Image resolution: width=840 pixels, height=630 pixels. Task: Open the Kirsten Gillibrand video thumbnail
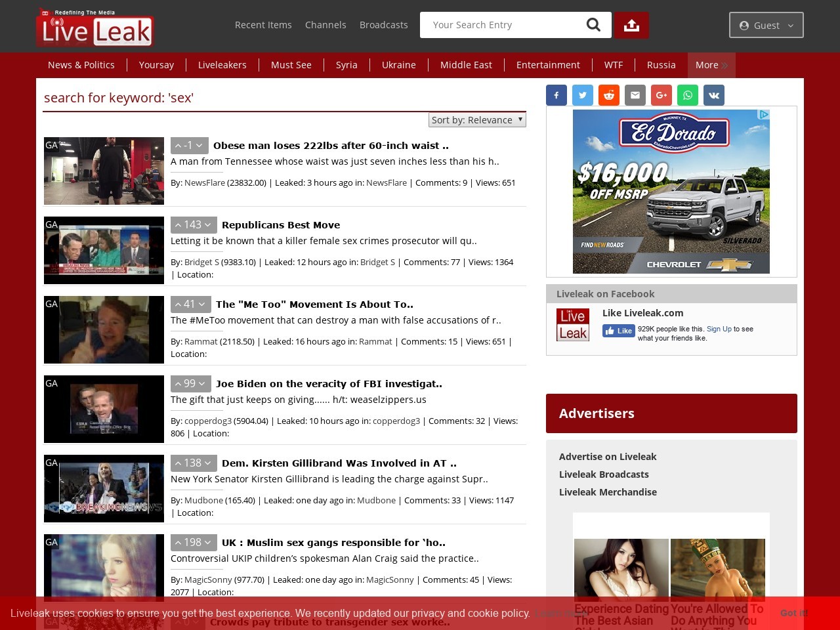tap(104, 488)
